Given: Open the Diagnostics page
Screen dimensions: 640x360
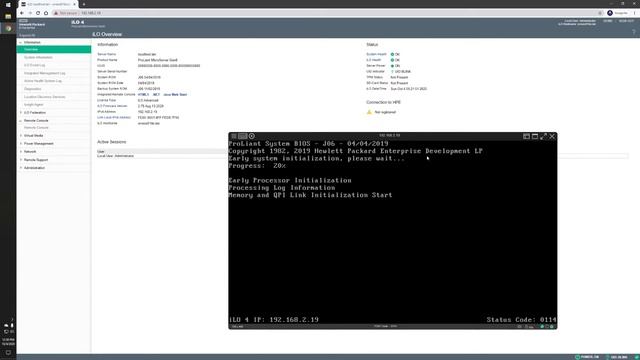Looking at the screenshot, I should pyautogui.click(x=32, y=89).
